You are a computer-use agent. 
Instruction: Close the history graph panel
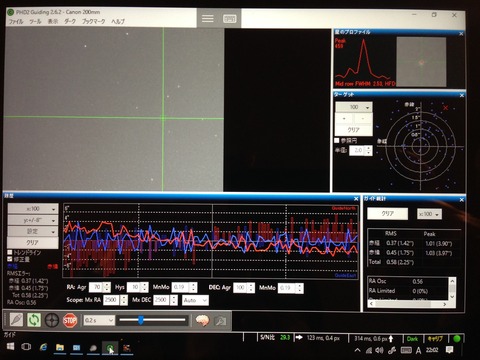356,199
